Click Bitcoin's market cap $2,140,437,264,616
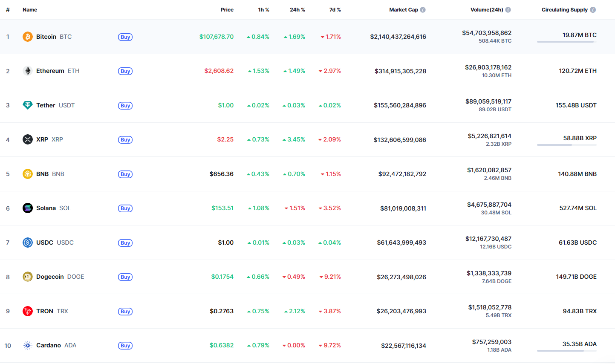Screen dimensions: 615x364 click(398, 37)
